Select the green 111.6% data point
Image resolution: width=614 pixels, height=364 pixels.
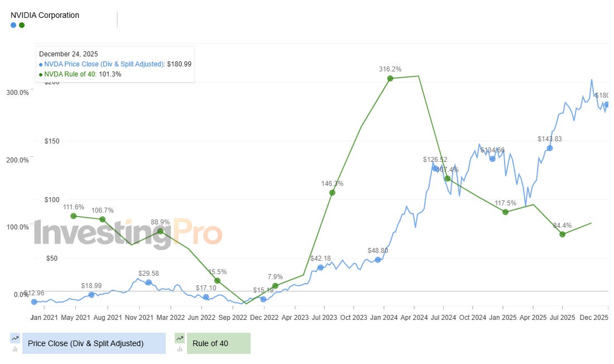(x=73, y=216)
